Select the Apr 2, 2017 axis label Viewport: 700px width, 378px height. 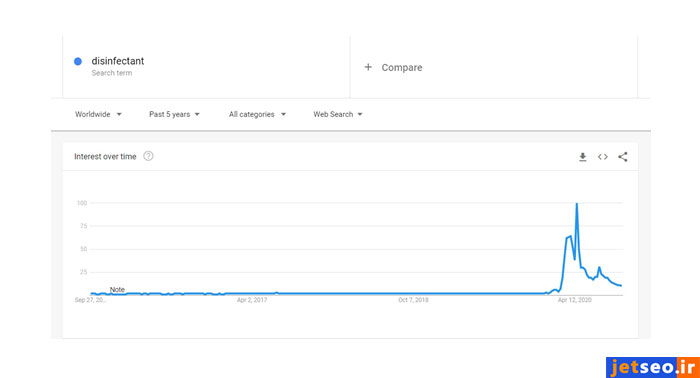point(252,300)
